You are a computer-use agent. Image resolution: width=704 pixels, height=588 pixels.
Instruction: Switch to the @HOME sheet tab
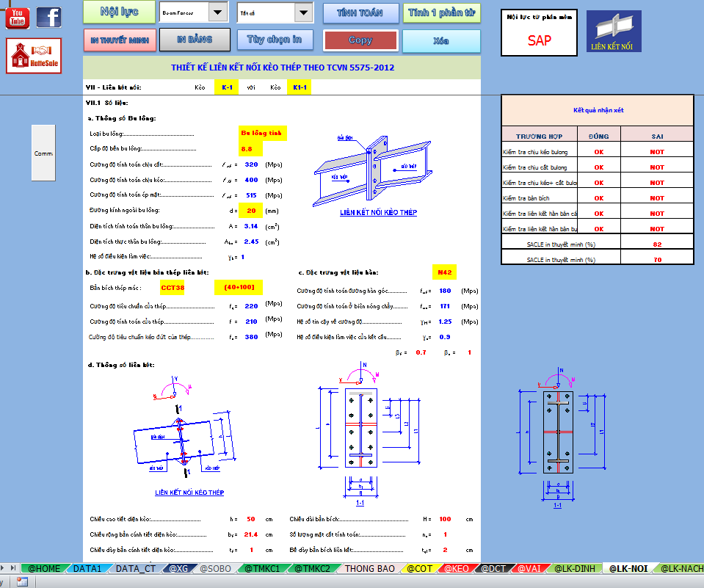pyautogui.click(x=45, y=568)
